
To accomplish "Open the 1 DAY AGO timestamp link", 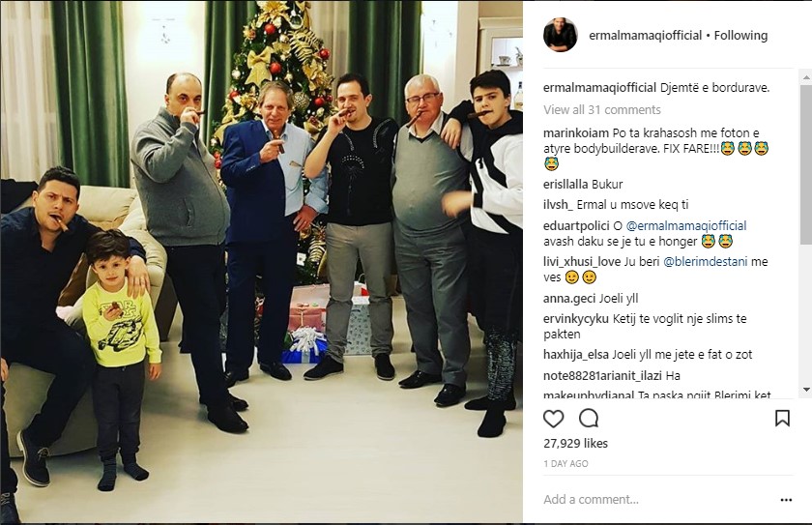I will (565, 464).
